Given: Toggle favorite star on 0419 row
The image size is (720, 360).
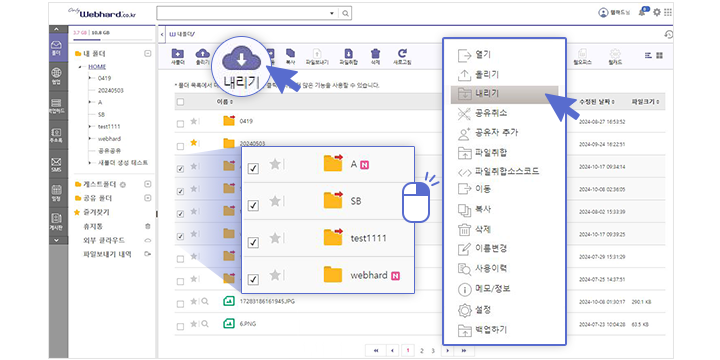Looking at the screenshot, I should 194,121.
